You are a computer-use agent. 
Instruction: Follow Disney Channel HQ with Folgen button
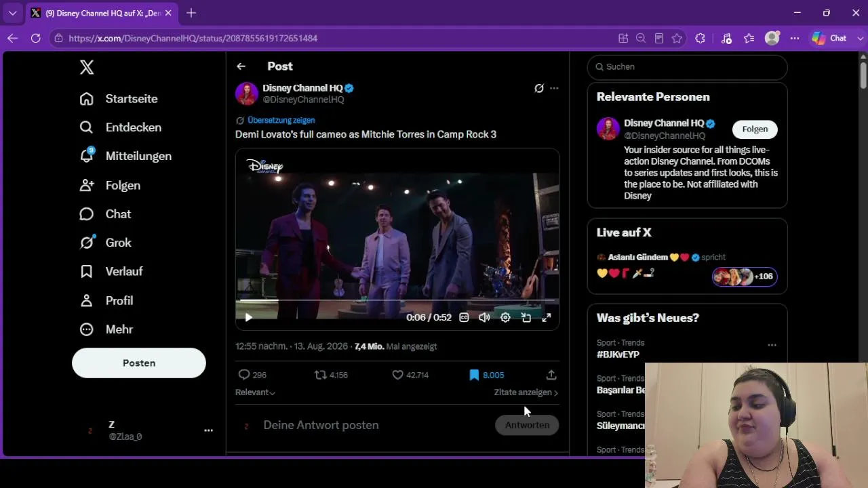(755, 129)
